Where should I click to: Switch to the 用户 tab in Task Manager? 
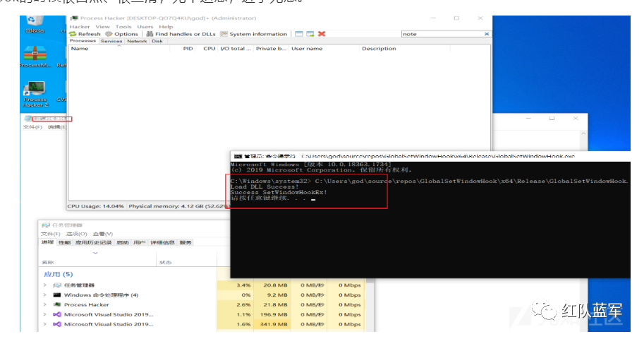(x=140, y=243)
